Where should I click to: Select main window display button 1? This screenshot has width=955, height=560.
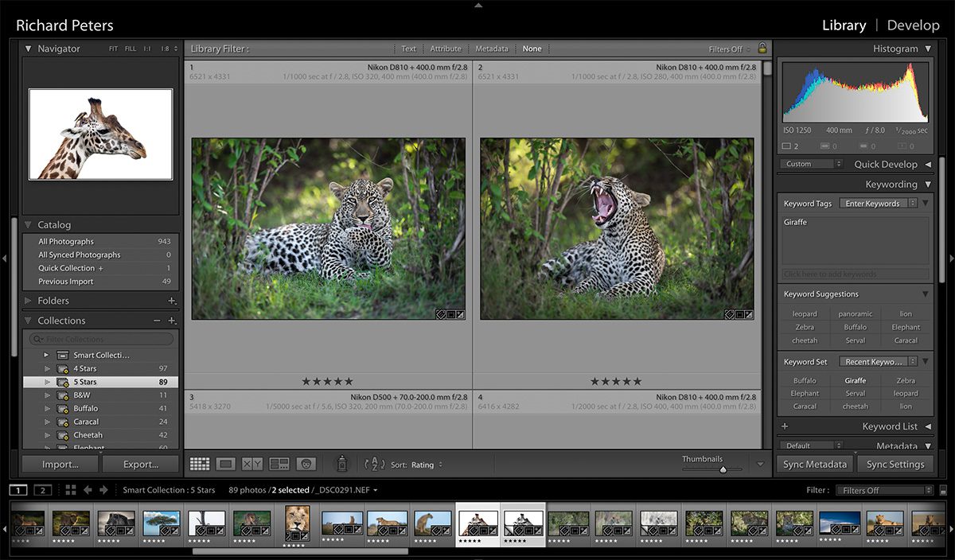(18, 490)
